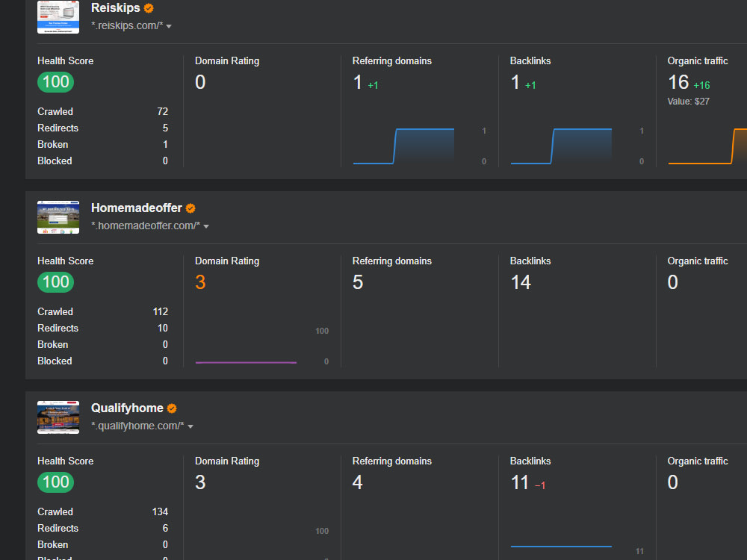Click the Reiskips verified badge icon

[149, 8]
